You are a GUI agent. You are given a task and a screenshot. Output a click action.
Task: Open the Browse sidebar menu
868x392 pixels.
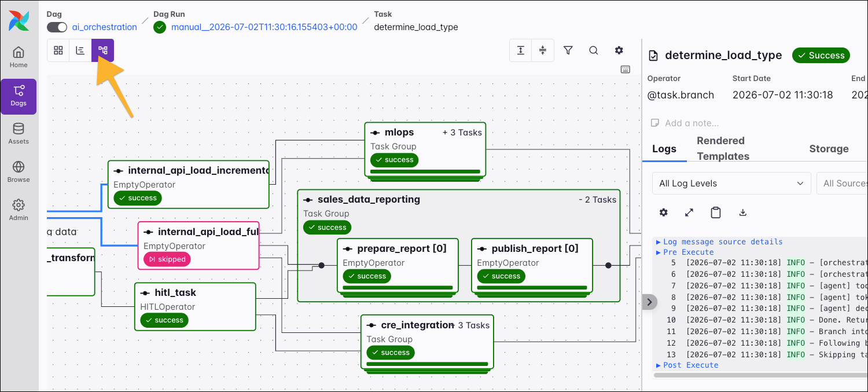[19, 172]
